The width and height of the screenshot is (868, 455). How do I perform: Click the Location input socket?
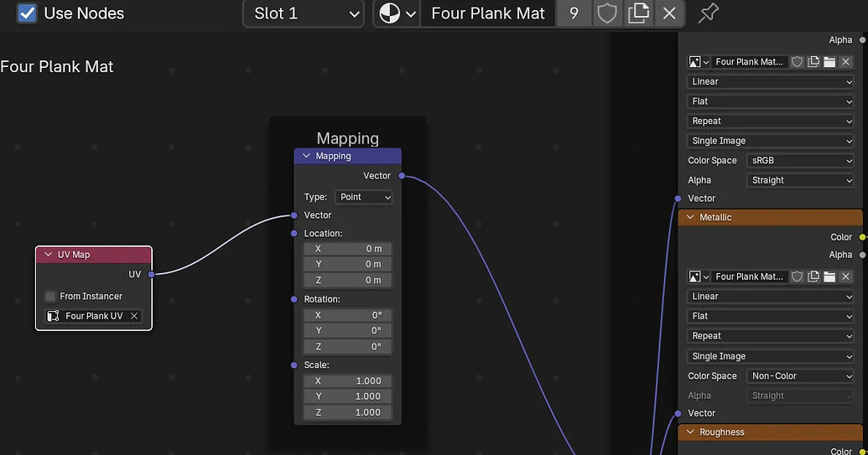coord(294,234)
